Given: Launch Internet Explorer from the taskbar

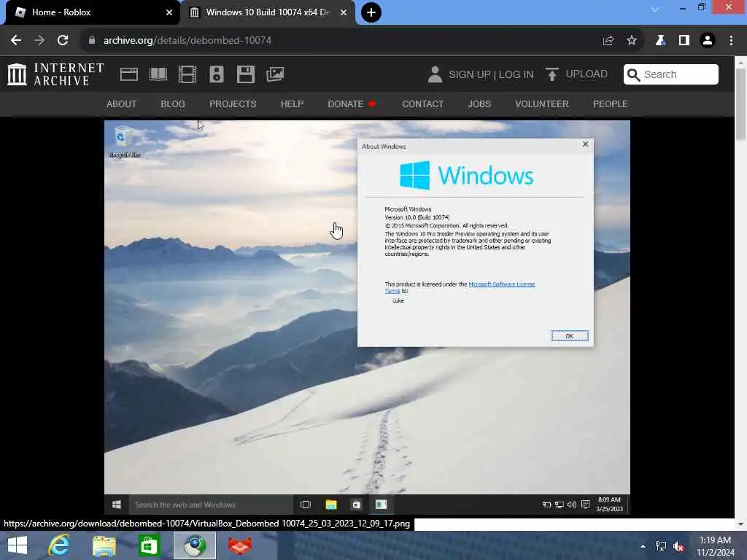Looking at the screenshot, I should click(x=59, y=545).
